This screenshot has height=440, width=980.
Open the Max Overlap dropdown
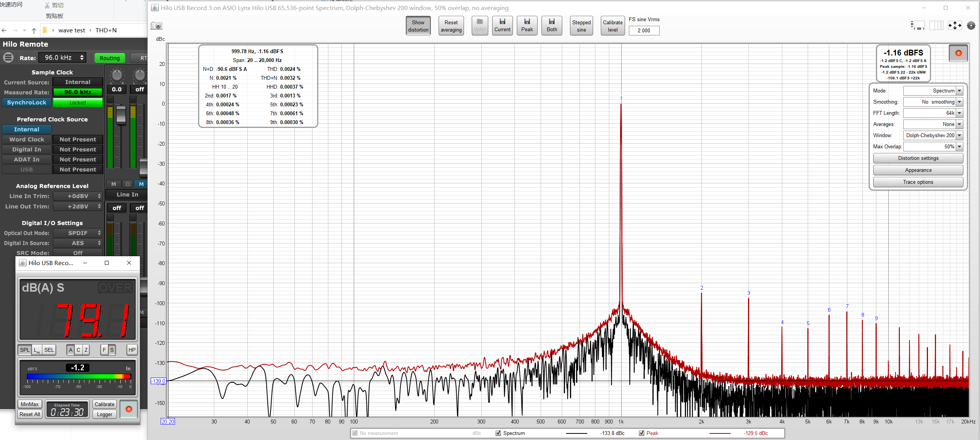pyautogui.click(x=933, y=147)
